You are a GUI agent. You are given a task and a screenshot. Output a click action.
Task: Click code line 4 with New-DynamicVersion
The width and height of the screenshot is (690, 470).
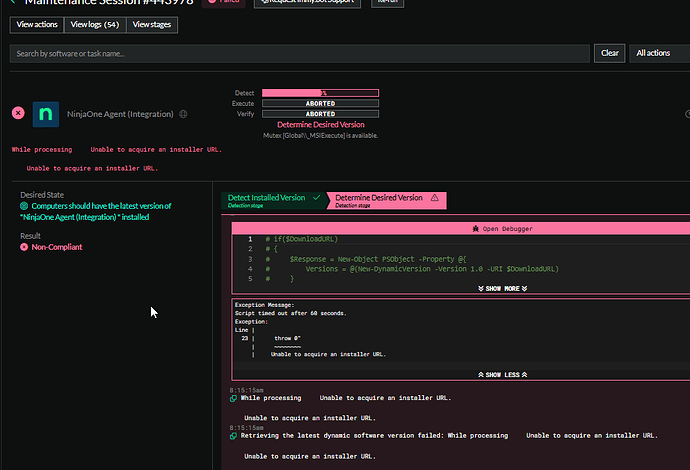click(x=412, y=269)
